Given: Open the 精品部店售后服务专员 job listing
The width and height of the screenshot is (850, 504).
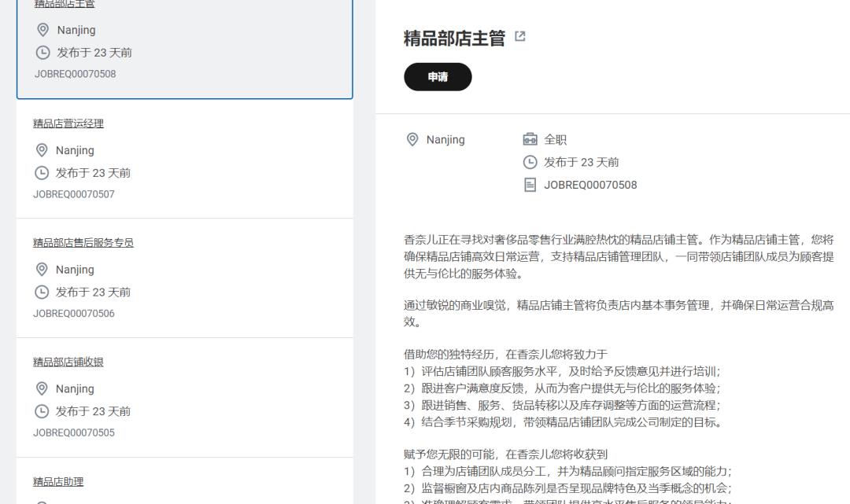Looking at the screenshot, I should (x=83, y=243).
